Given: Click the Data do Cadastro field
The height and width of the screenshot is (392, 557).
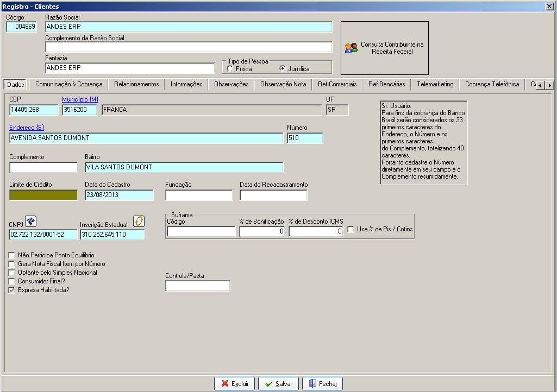Looking at the screenshot, I should click(119, 195).
